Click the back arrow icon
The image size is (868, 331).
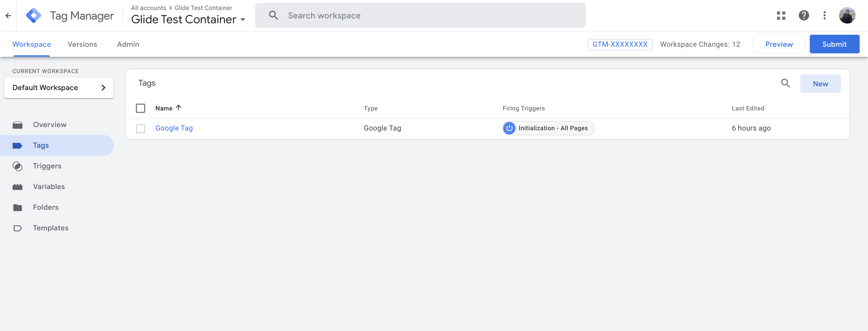[x=8, y=15]
